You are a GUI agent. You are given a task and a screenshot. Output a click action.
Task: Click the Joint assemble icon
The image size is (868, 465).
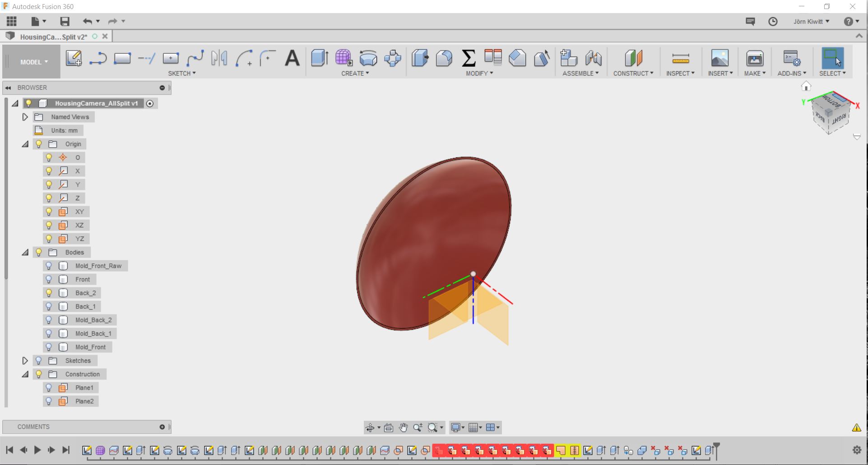coord(594,58)
